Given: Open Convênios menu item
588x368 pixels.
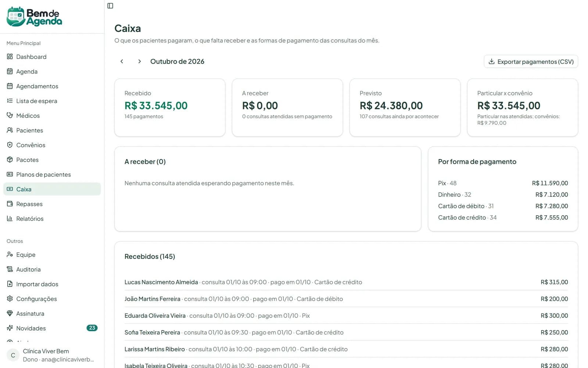Looking at the screenshot, I should [x=52, y=145].
